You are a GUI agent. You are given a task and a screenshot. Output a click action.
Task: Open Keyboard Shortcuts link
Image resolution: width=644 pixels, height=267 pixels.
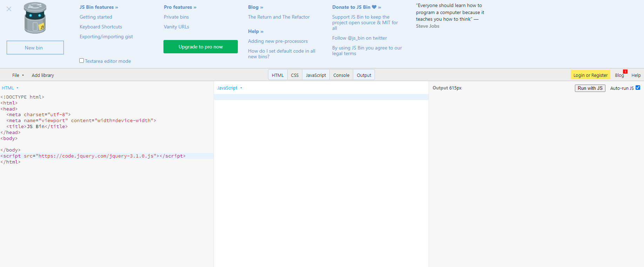101,27
